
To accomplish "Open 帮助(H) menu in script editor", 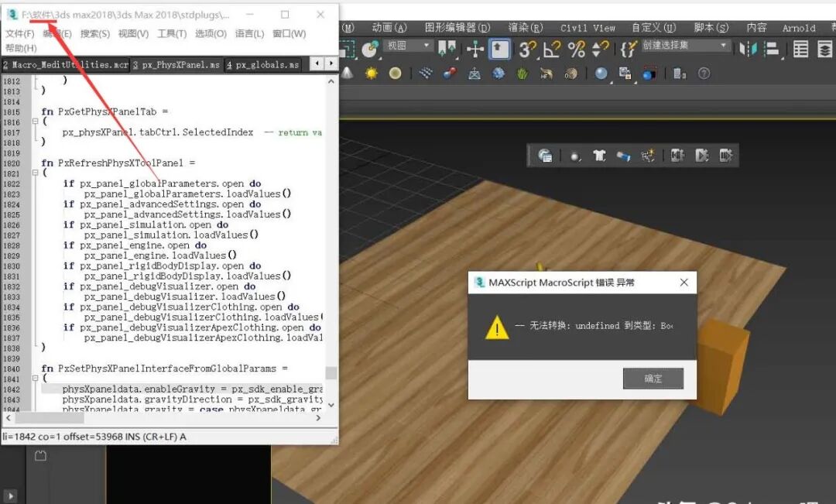I will point(21,48).
